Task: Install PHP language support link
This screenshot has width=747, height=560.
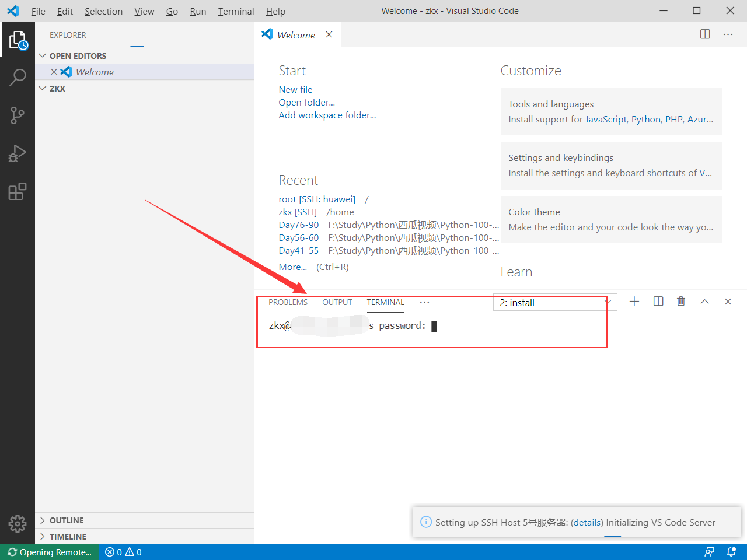Action: (x=674, y=119)
